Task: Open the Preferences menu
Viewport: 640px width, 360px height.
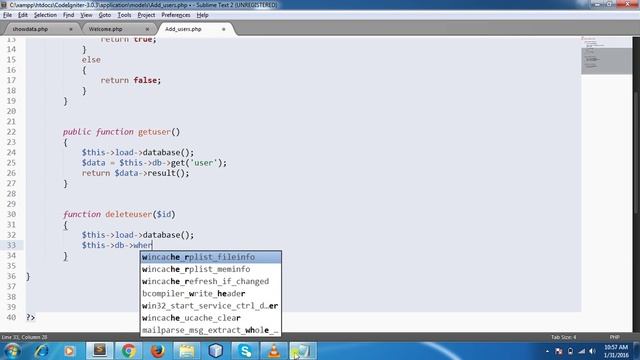Action: pos(176,15)
